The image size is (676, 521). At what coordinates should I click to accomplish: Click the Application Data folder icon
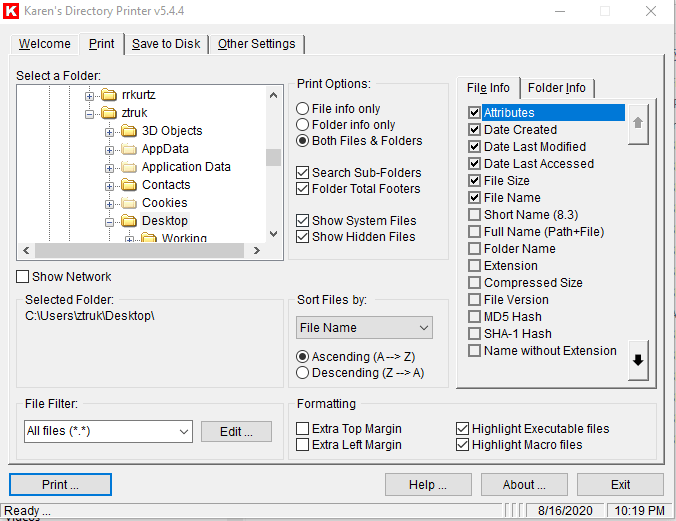[x=129, y=167]
